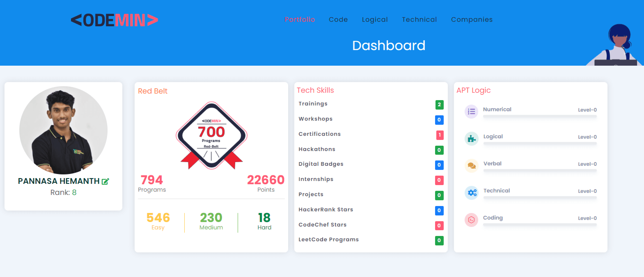Click the 700 Programs Red-Belt badge
The image size is (644, 277).
click(211, 135)
